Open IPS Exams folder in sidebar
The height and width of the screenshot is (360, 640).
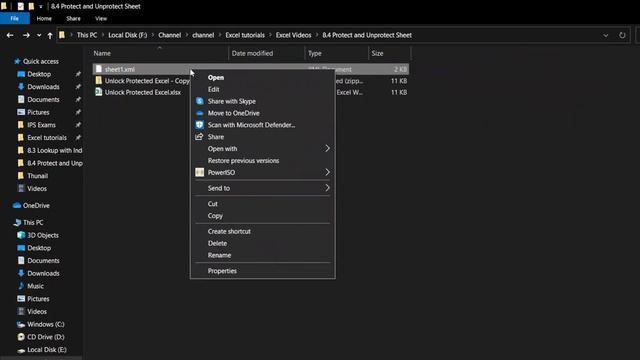tap(41, 125)
